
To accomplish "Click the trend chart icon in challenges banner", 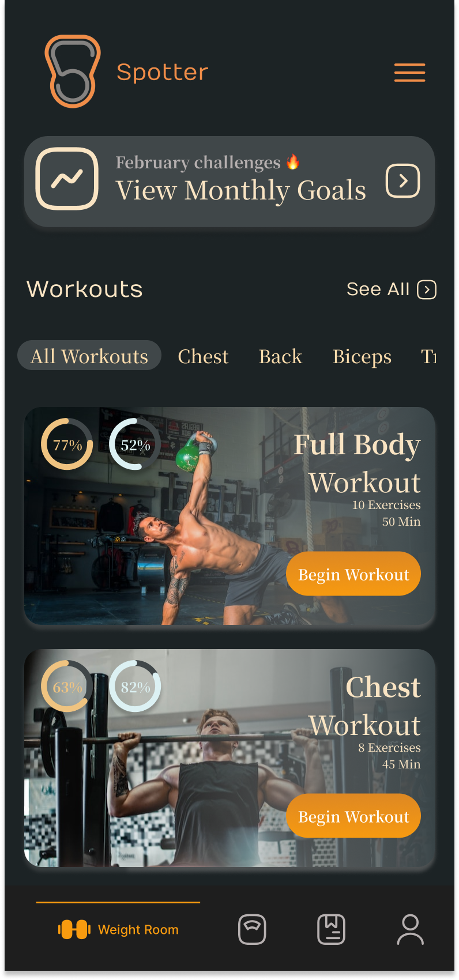I will click(x=67, y=179).
